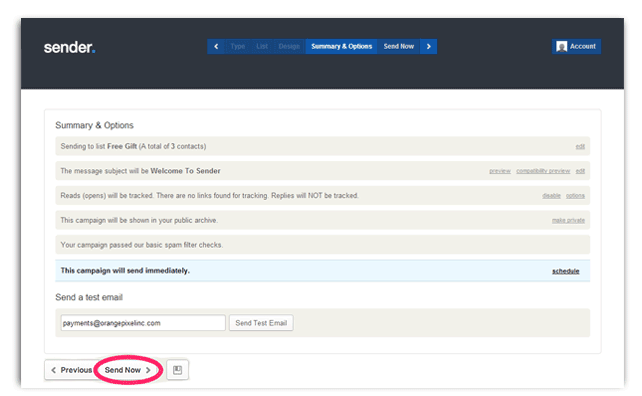Open the message preview link

coord(500,171)
